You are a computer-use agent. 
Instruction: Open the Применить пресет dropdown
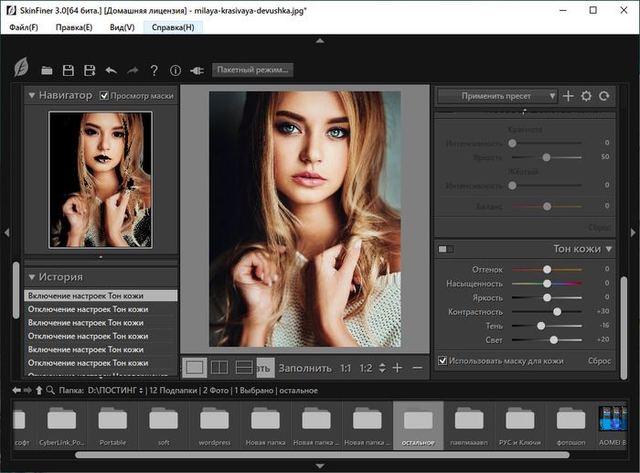point(496,96)
